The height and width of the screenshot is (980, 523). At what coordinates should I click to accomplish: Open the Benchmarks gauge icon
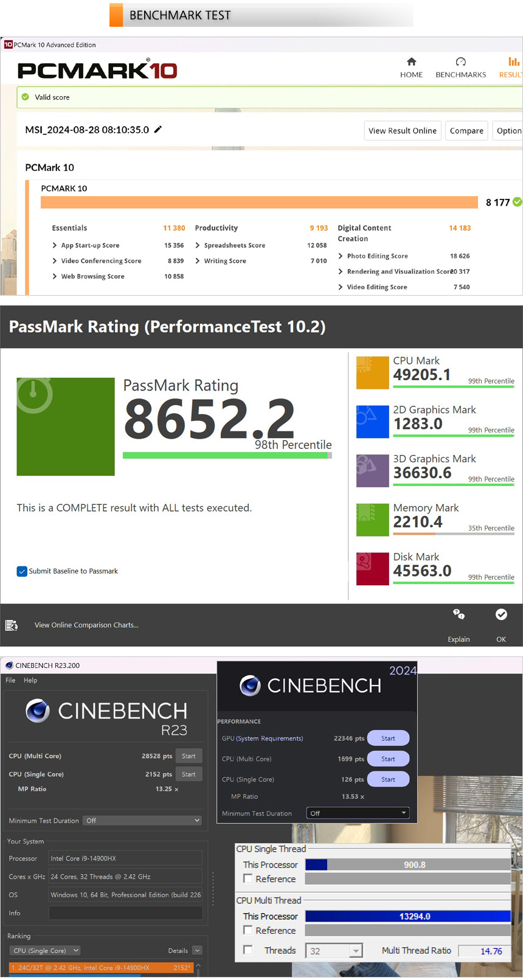[x=460, y=62]
